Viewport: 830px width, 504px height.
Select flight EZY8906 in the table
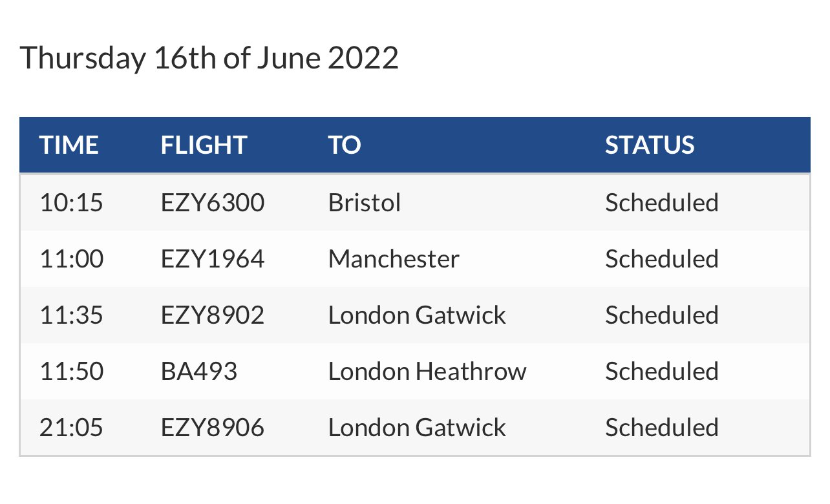213,428
